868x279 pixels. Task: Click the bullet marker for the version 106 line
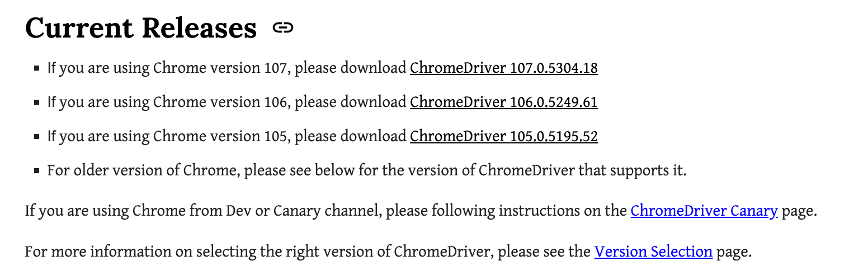click(x=36, y=103)
